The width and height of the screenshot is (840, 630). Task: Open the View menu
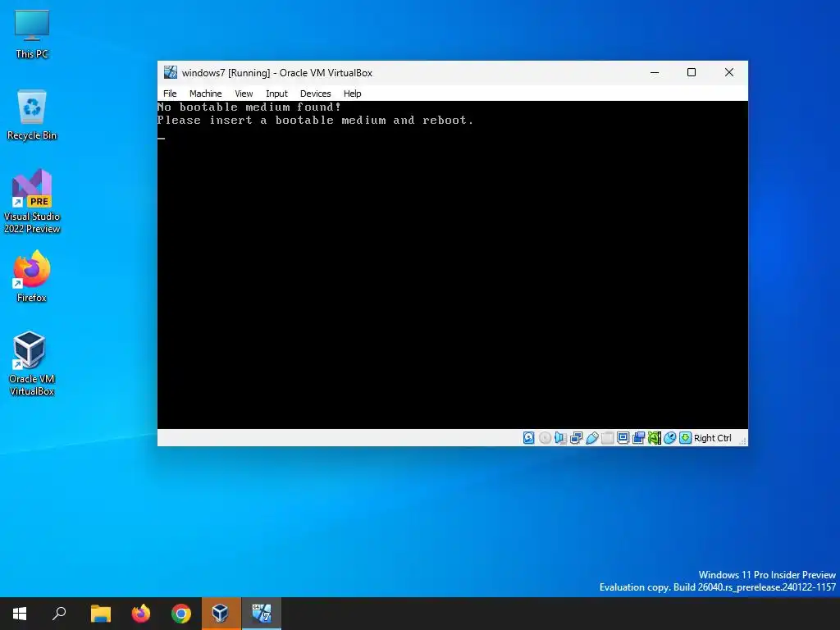point(244,94)
